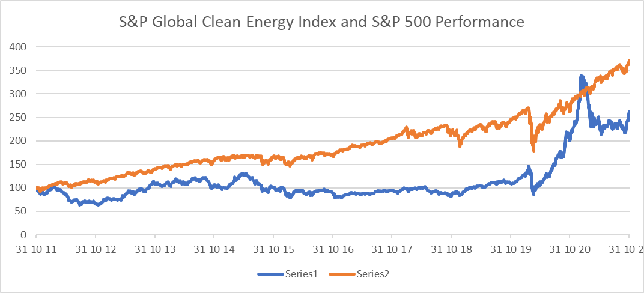Select the 31-10-13 date axis label
This screenshot has height=293, width=644.
(x=155, y=249)
